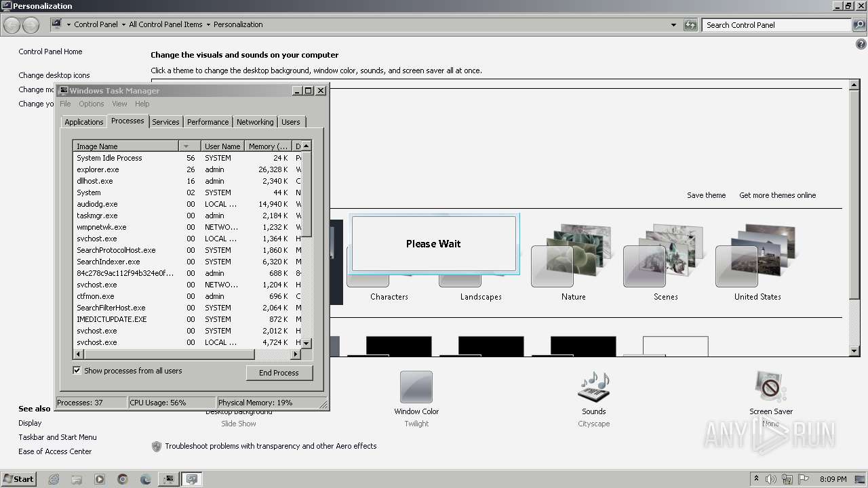Click Change desktop icons link

tap(54, 75)
